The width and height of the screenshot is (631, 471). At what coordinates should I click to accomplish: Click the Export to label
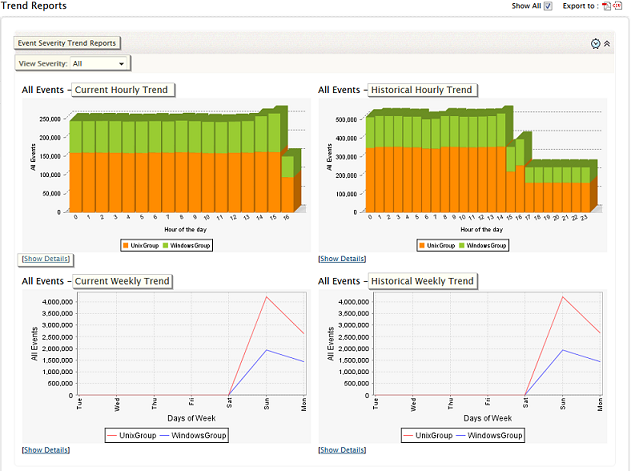(x=580, y=6)
